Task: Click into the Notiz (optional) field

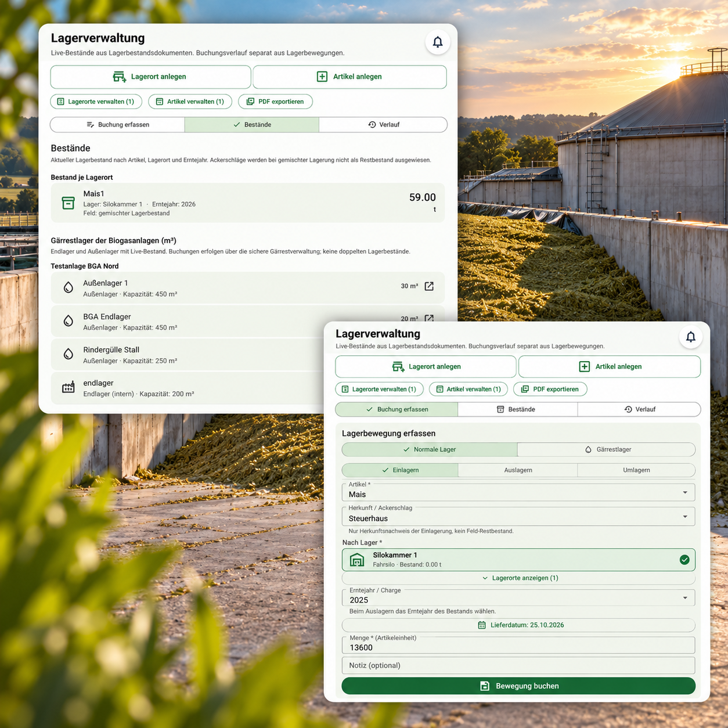Action: (x=518, y=665)
